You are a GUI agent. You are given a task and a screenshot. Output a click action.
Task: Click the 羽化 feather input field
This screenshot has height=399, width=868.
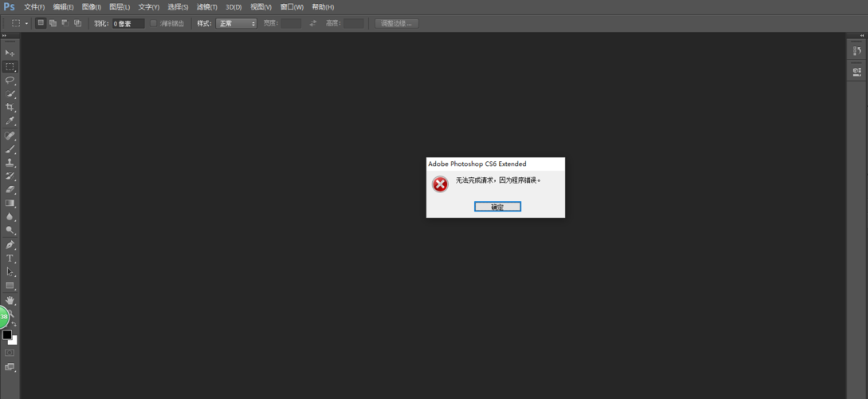128,23
